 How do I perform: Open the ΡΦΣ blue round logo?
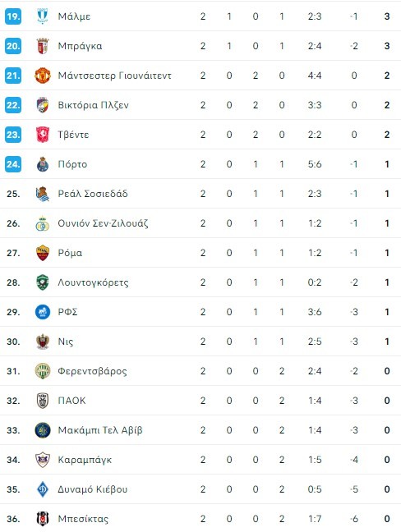(x=43, y=312)
